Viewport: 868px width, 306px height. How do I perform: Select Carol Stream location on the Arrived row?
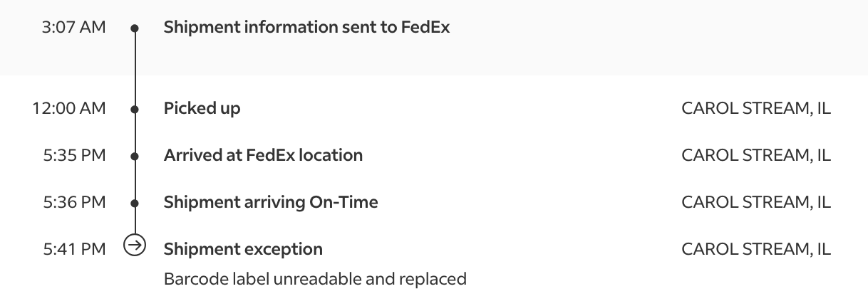(x=756, y=155)
